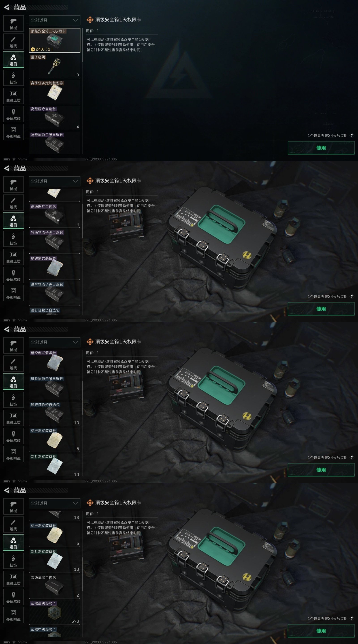Open 曼德尔砖 category on the triangle-logo screen
The height and width of the screenshot is (644, 358).
(13, 114)
